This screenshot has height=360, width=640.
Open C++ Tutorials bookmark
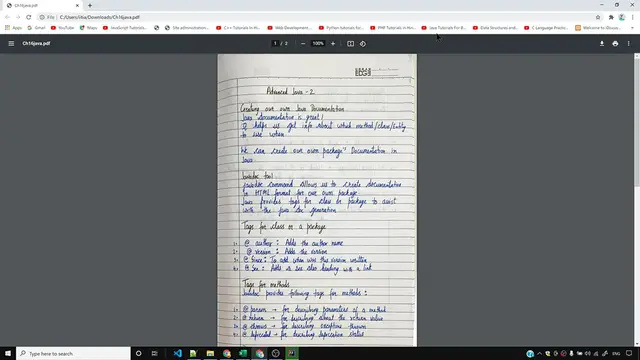click(x=238, y=28)
